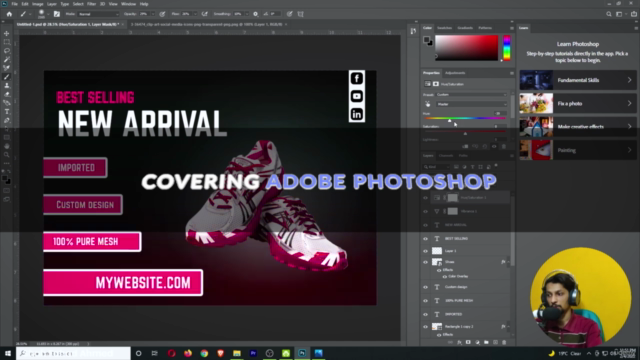Image resolution: width=640 pixels, height=360 pixels.
Task: Hide the IMPORTED text layer
Action: pyautogui.click(x=425, y=314)
